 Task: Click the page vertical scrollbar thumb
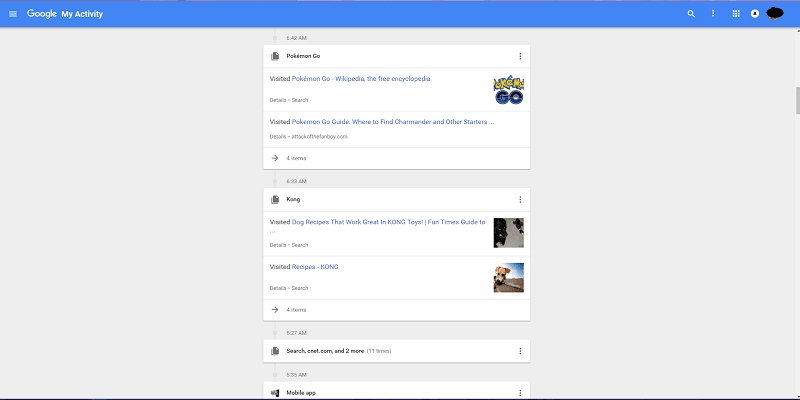pos(797,101)
